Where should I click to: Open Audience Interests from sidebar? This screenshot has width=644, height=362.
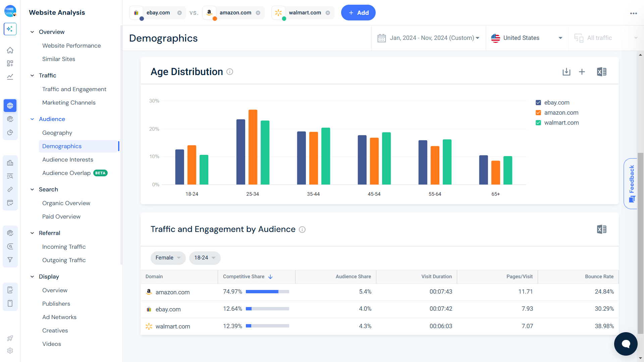pyautogui.click(x=67, y=160)
